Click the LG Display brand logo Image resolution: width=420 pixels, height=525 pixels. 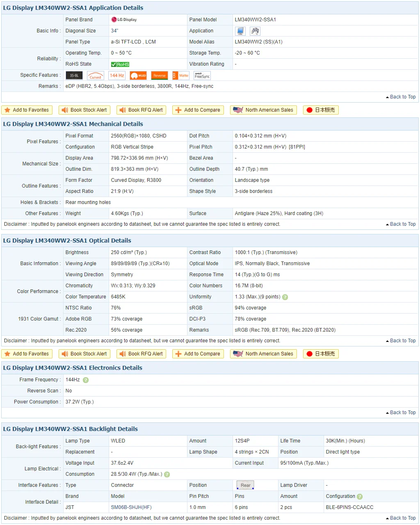point(124,19)
